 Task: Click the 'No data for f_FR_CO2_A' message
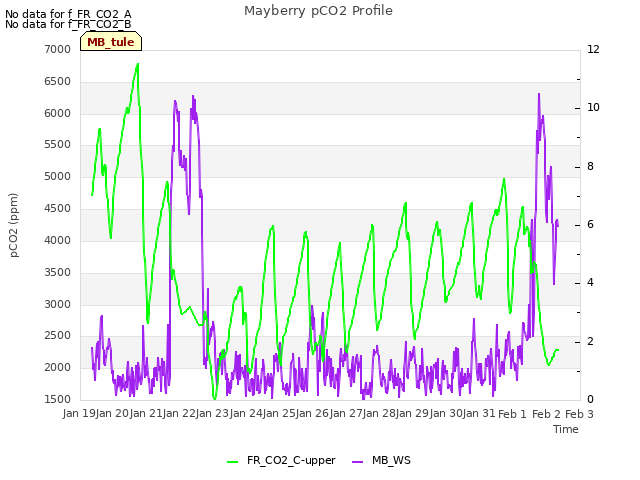[x=68, y=14]
